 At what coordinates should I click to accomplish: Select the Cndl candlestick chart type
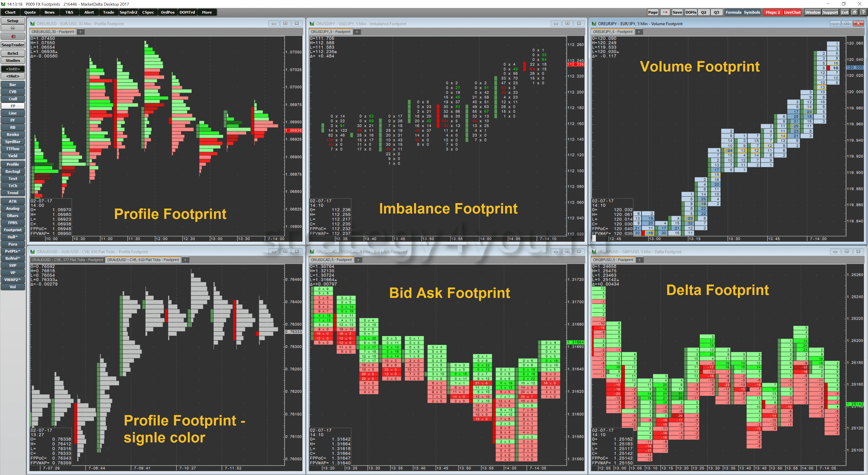click(13, 99)
